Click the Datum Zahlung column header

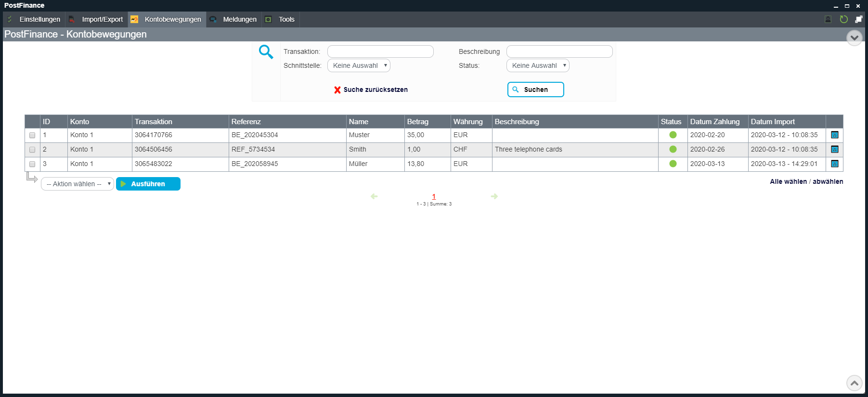tap(718, 122)
